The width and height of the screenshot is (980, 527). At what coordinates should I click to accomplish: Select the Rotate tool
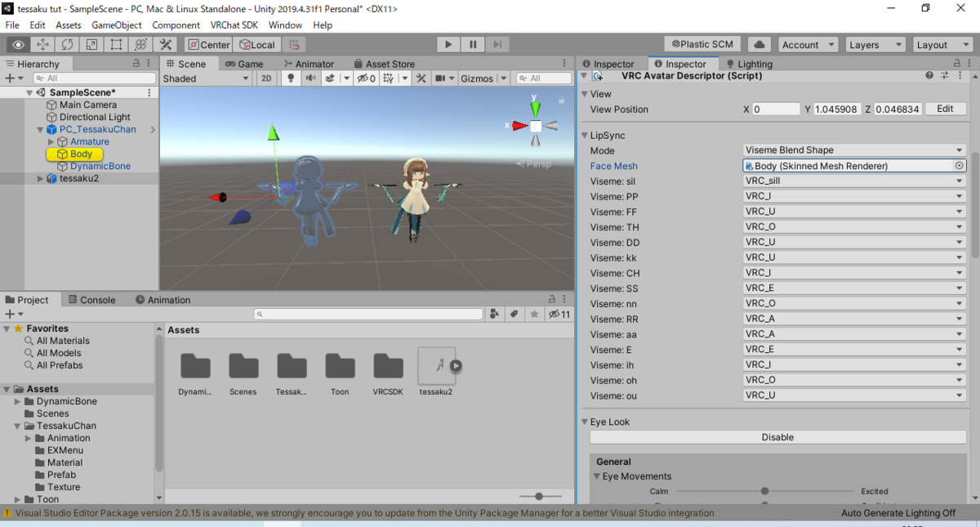pos(67,45)
